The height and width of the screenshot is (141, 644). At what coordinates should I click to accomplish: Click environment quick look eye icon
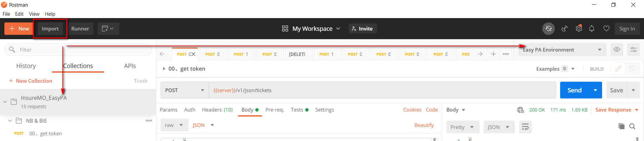click(x=616, y=50)
